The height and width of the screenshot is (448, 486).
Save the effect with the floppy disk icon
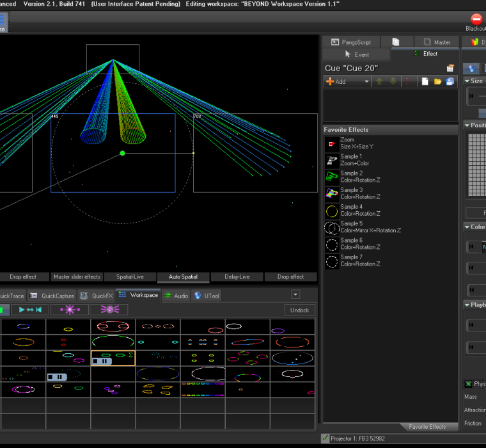coord(450,81)
